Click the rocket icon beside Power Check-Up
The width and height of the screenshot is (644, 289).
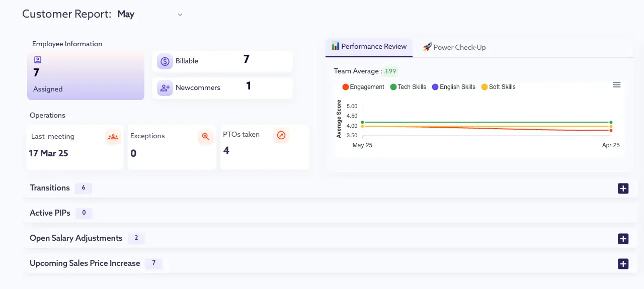(x=427, y=47)
